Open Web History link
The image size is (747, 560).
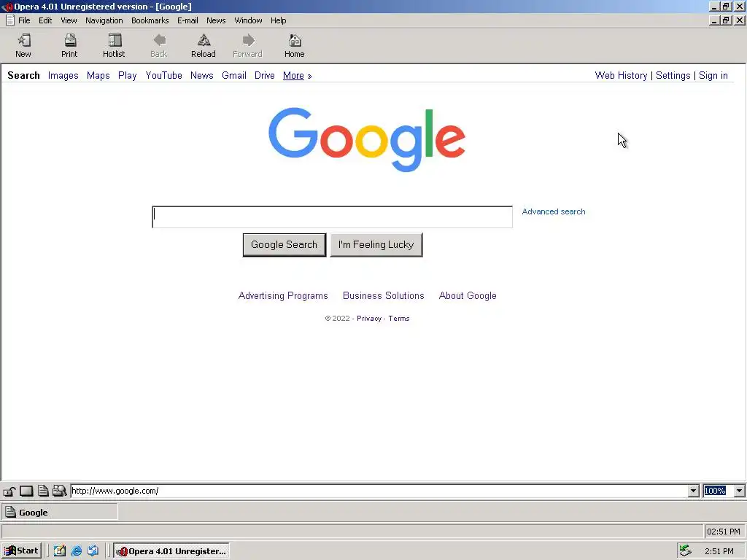coord(622,76)
